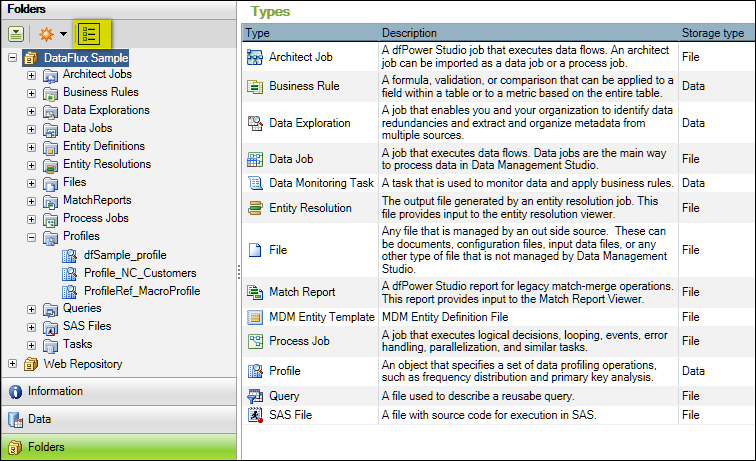Switch to the Information pane
The height and width of the screenshot is (461, 756).
point(55,391)
